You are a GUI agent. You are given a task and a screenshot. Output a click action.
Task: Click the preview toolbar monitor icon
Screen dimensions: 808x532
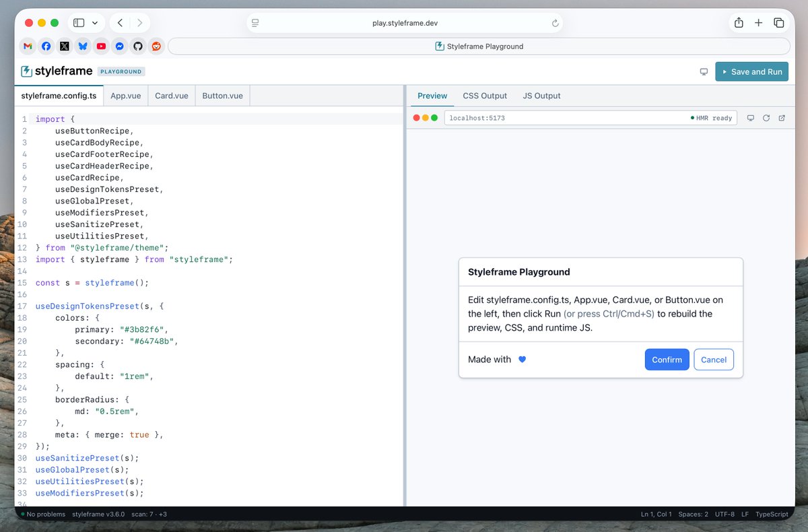(x=751, y=118)
